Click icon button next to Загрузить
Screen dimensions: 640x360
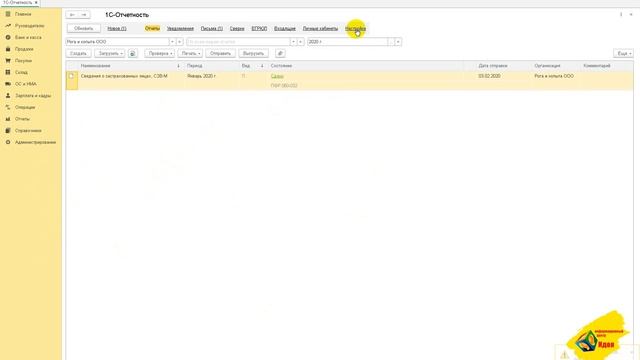(x=133, y=53)
